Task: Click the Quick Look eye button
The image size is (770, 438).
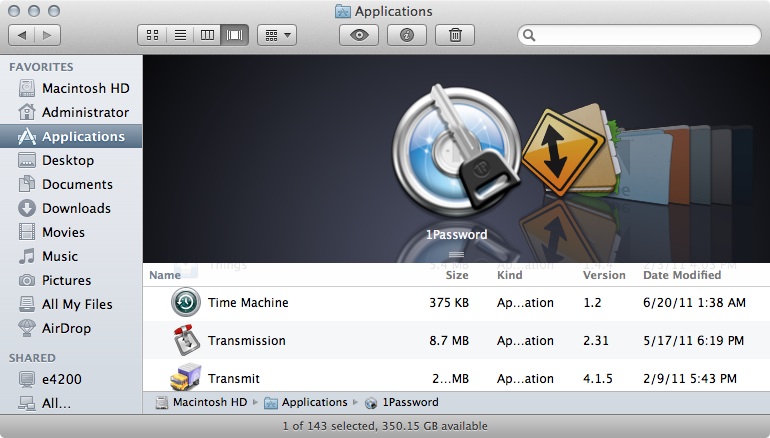Action: tap(359, 35)
